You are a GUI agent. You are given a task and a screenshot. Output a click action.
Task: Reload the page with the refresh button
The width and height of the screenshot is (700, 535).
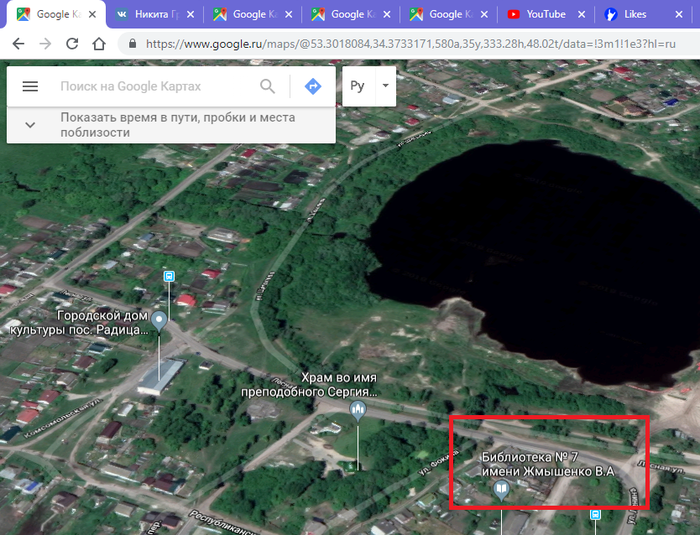coord(72,44)
